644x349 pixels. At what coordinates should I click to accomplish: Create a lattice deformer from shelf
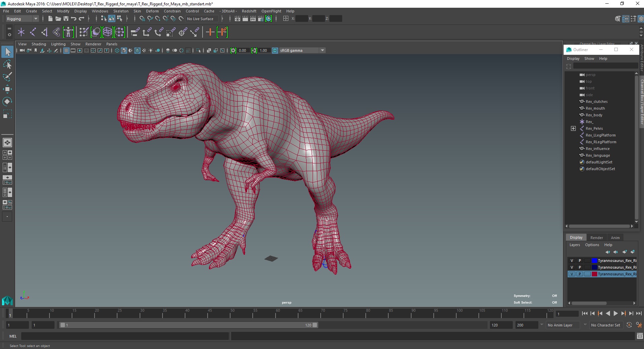point(107,32)
